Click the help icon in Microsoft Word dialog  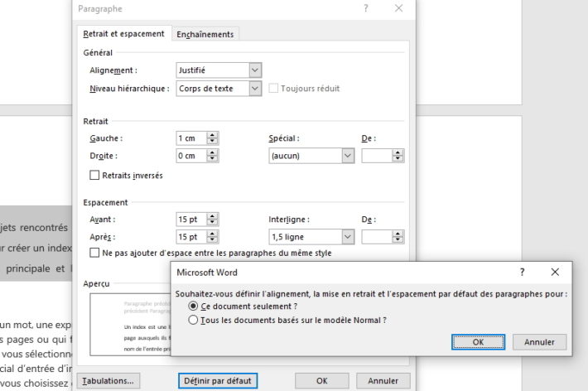click(522, 272)
